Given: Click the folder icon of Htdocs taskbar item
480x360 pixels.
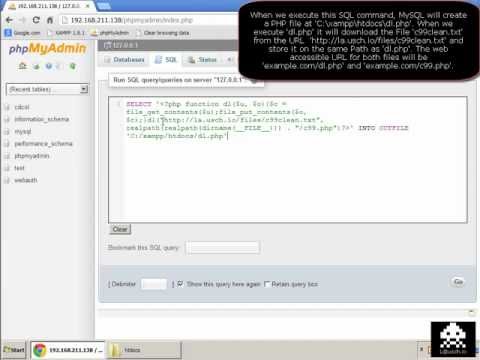Looking at the screenshot, I should [116, 350].
